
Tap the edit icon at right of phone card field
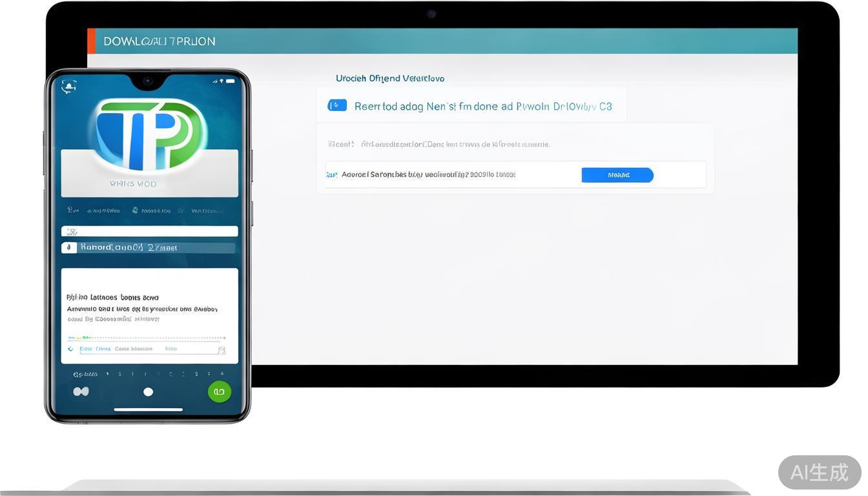(x=221, y=350)
